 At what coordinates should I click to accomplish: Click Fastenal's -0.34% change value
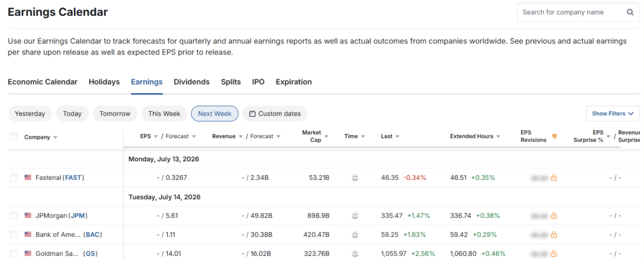pos(415,178)
